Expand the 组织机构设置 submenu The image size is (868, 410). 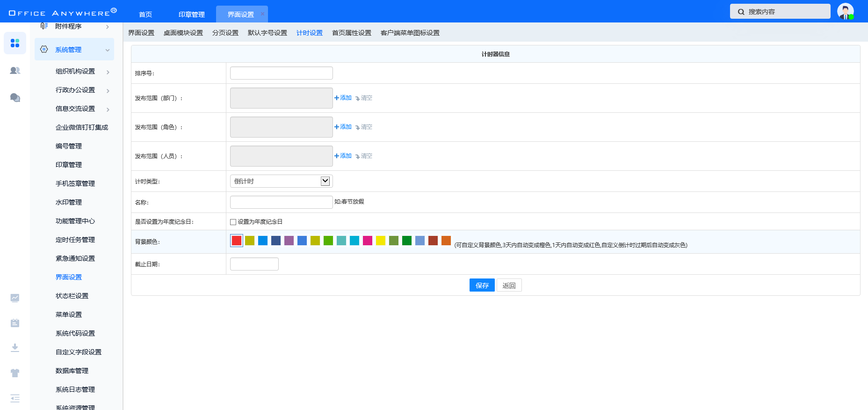click(108, 72)
